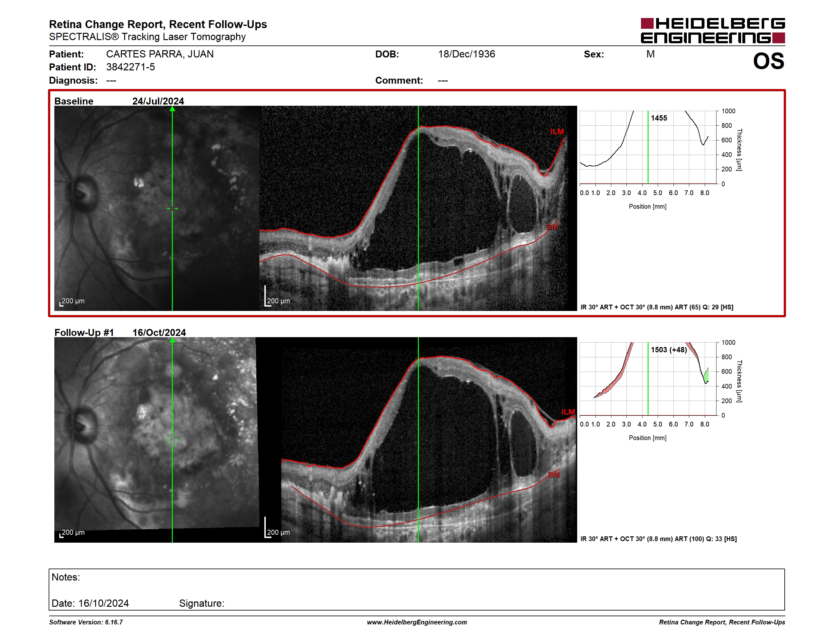Image resolution: width=834 pixels, height=644 pixels.
Task: Click 'Software Version: 6.16.7' footer text
Action: point(86,622)
